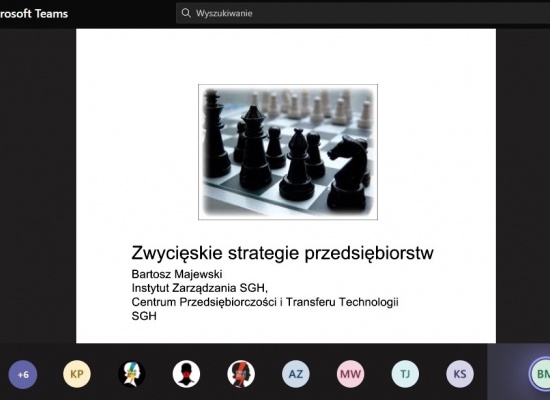Open the +6 more participants avatar
The image size is (550, 400).
tap(23, 374)
